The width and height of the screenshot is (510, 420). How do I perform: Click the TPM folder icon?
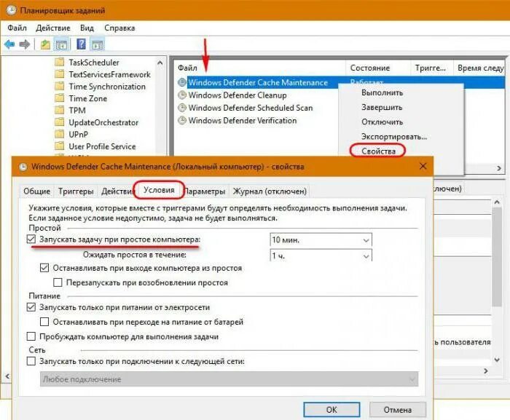(59, 110)
